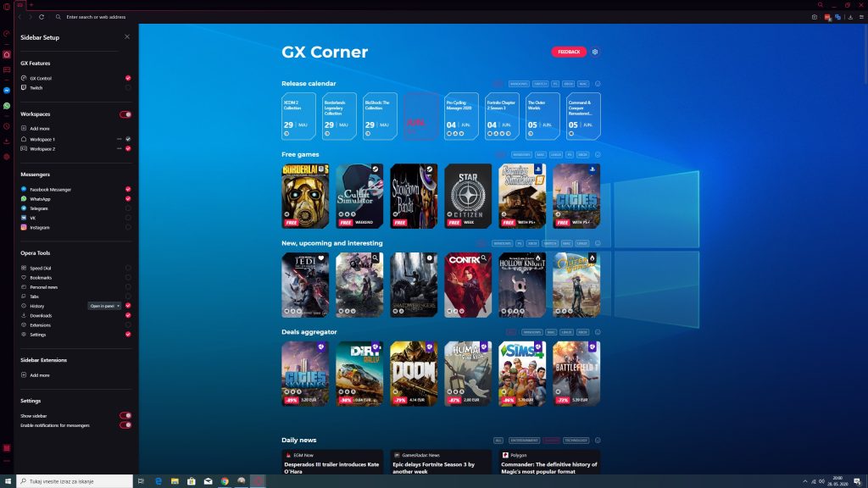Viewport: 868px width, 488px height.
Task: Open the Windows Start menu
Action: pyautogui.click(x=8, y=481)
